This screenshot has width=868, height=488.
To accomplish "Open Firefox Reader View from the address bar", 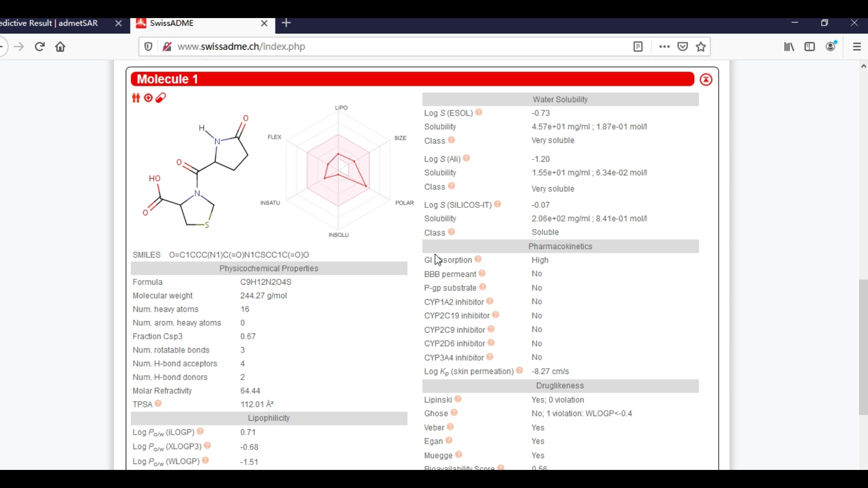I will [638, 47].
